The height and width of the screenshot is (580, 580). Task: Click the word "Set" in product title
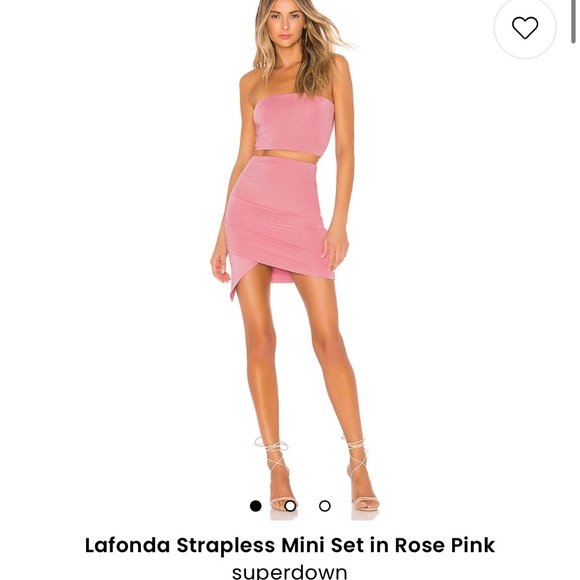(347, 545)
